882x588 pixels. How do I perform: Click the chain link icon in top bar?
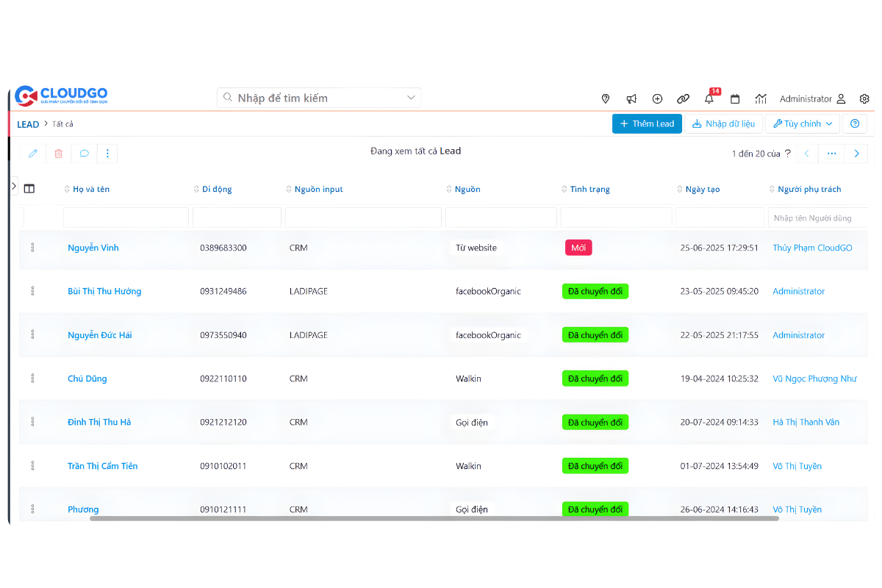pyautogui.click(x=683, y=98)
